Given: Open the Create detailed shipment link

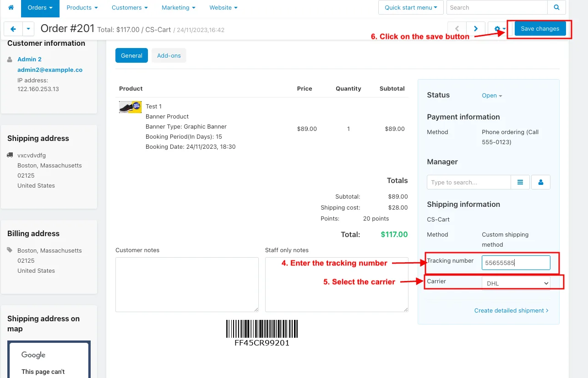Looking at the screenshot, I should click(511, 310).
